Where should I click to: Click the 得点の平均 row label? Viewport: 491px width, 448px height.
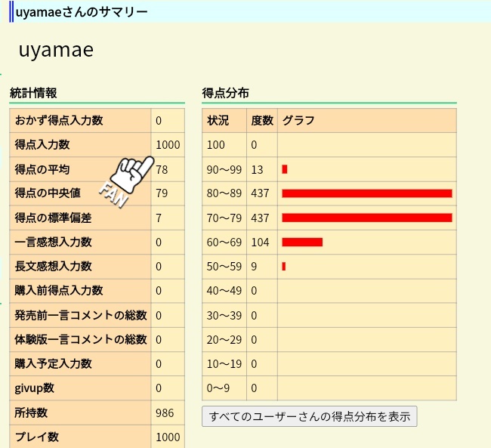pos(42,169)
